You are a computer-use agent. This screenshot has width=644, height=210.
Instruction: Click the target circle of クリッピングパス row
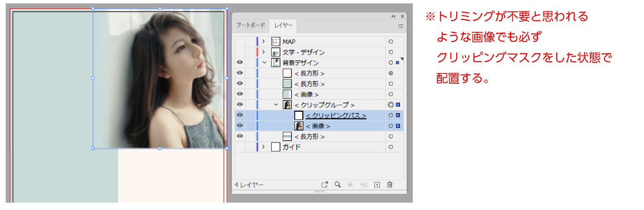391,115
